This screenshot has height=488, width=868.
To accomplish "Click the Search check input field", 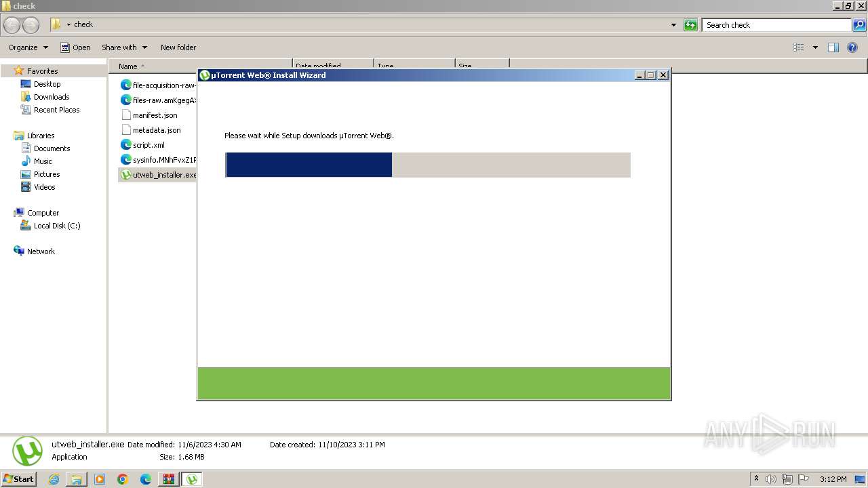I will (777, 25).
